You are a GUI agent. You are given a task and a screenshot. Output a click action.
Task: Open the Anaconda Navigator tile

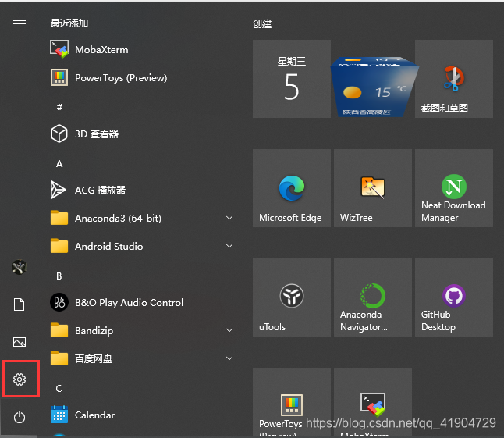click(373, 297)
